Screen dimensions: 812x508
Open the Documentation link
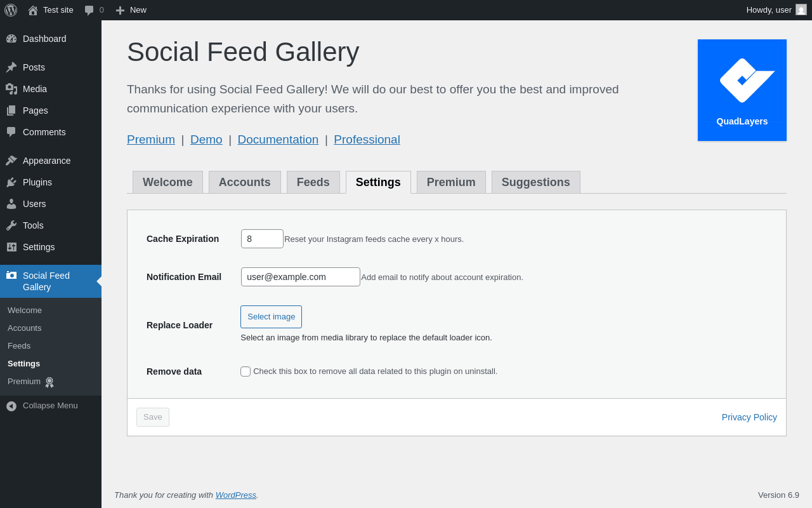[x=278, y=140]
